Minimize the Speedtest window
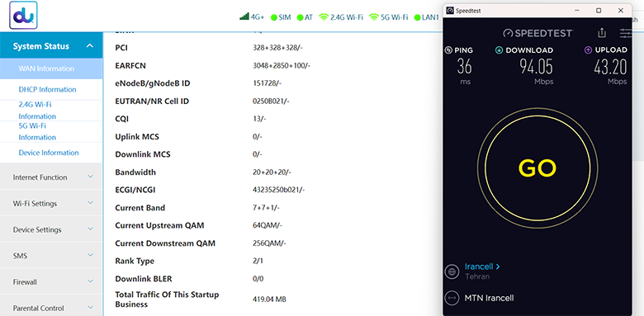Screen dimensions: 644x316 click(578, 11)
